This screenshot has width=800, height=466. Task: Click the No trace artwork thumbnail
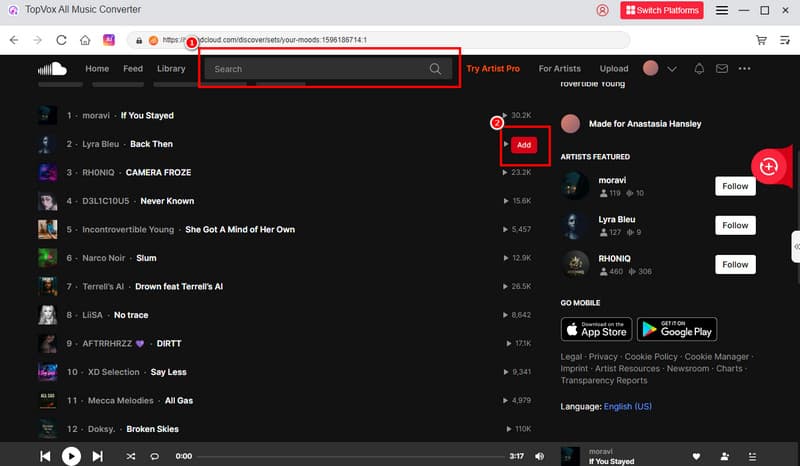(x=47, y=315)
